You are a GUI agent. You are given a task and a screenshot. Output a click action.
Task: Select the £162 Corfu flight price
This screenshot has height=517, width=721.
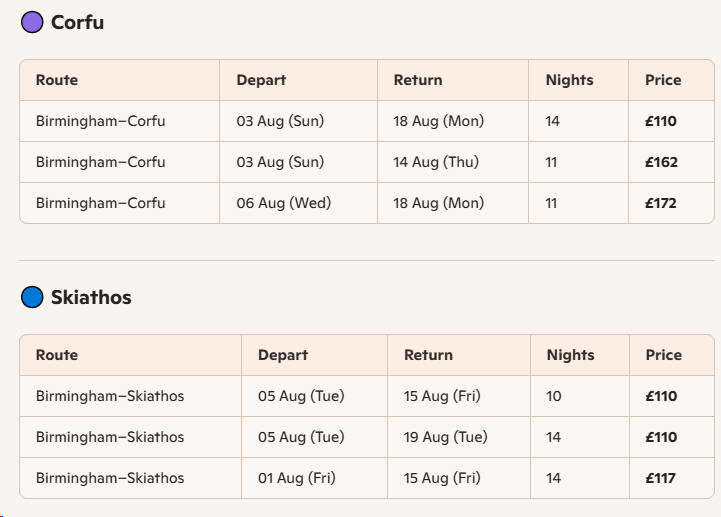pos(661,162)
